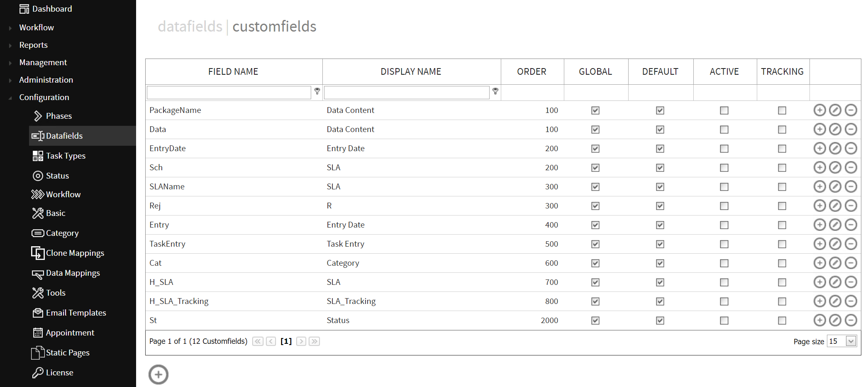
Task: Enable Active for the TaskEntry row
Action: click(x=724, y=244)
